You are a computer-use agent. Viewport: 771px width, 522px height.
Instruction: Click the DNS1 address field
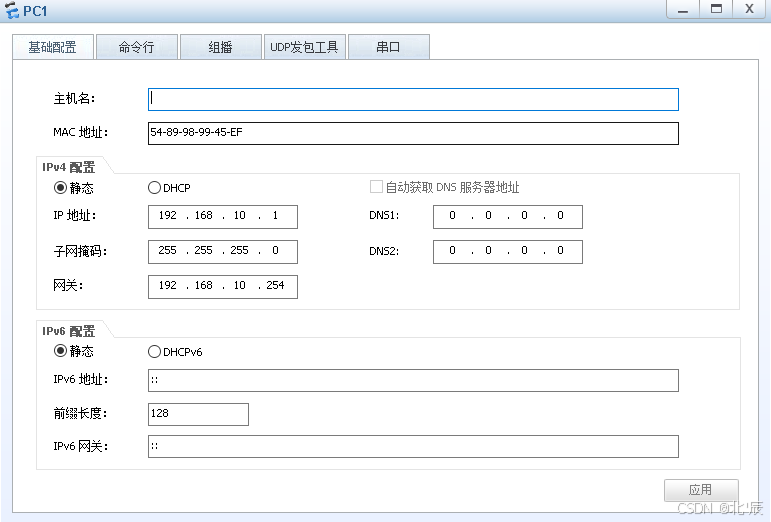click(507, 217)
